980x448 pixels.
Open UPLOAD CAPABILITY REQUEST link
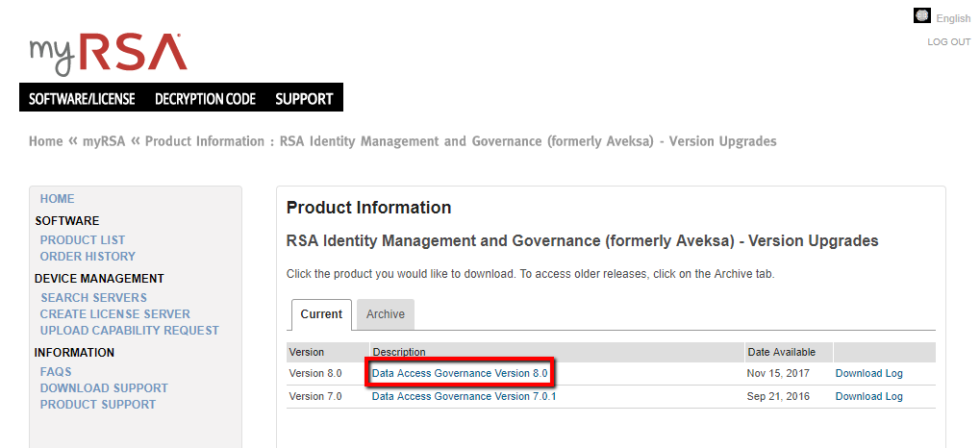[130, 331]
